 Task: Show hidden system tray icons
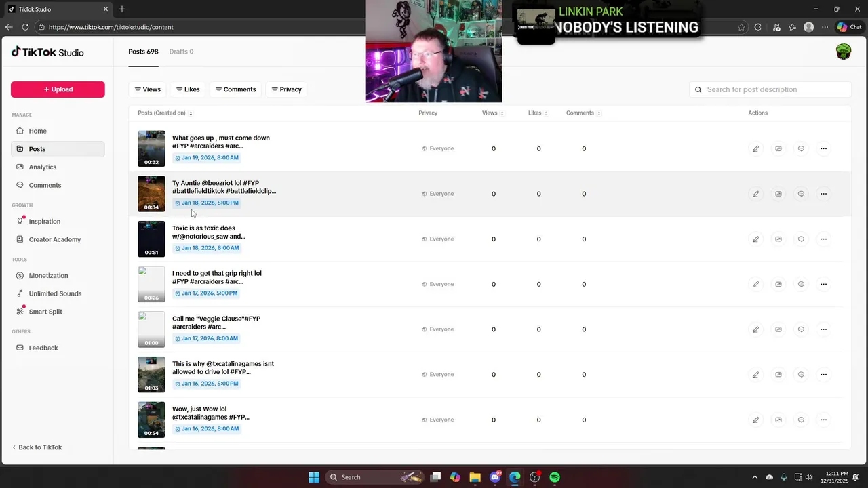click(x=755, y=477)
